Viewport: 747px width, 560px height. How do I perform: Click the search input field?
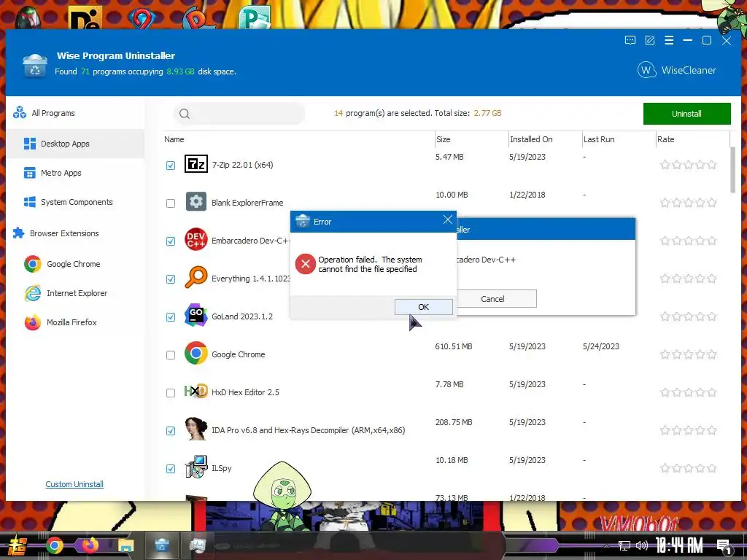[239, 113]
